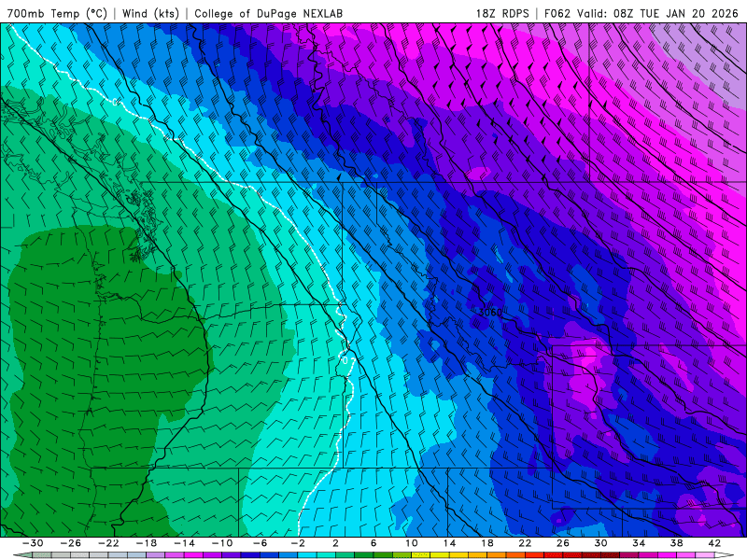
Task: Pick the dotted red swatch left of 26
Action: pyautogui.click(x=554, y=555)
